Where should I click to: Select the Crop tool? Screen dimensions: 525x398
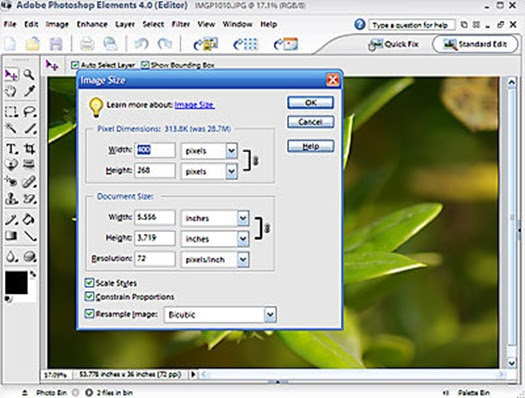click(29, 148)
